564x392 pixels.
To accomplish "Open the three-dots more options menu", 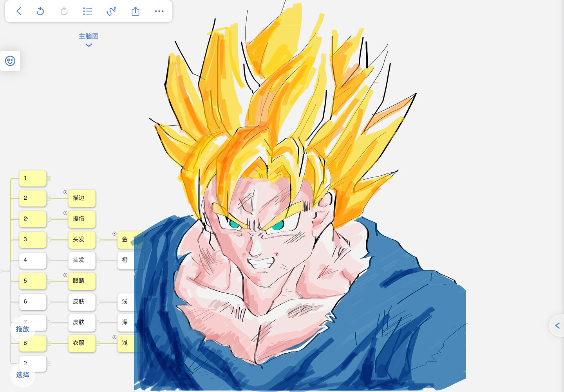I will (159, 11).
